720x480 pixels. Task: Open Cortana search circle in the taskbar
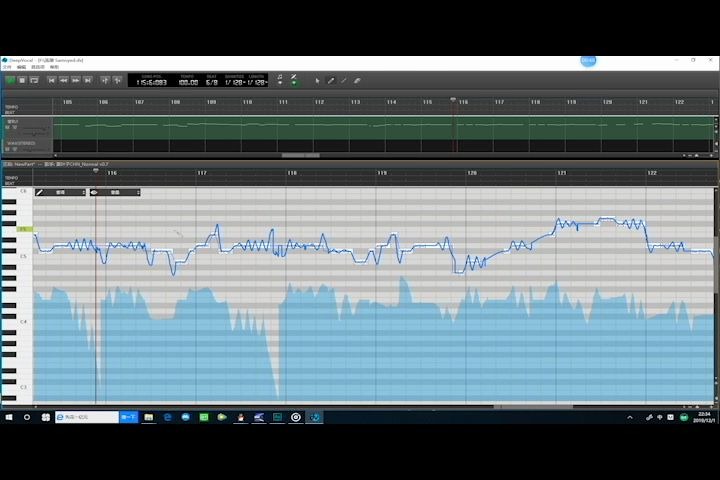[x=27, y=417]
